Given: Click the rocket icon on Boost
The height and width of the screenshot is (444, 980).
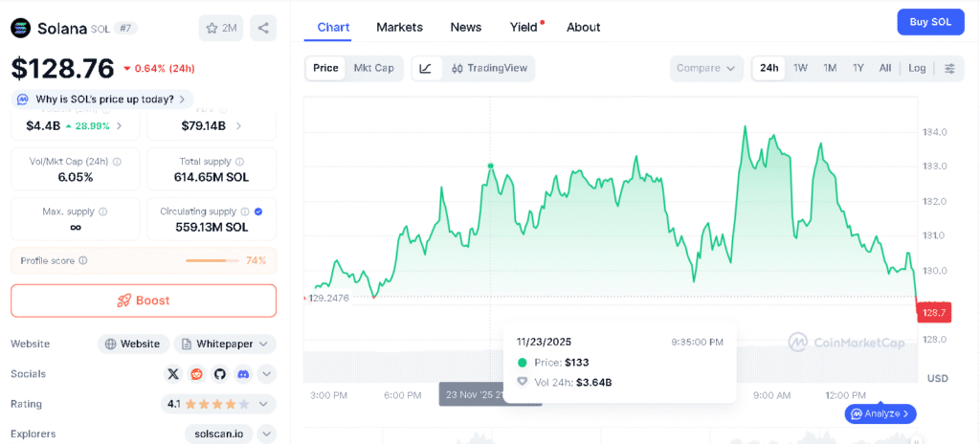Looking at the screenshot, I should (x=123, y=300).
